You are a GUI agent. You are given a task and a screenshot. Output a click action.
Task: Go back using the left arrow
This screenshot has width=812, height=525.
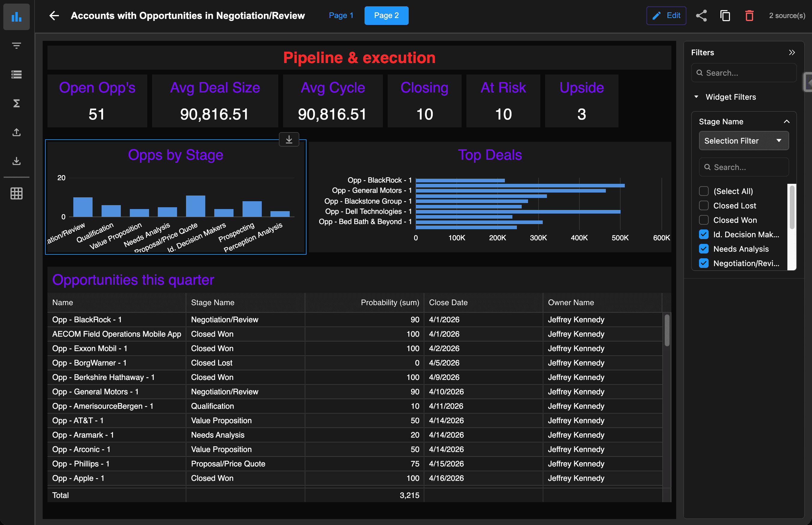pos(54,16)
